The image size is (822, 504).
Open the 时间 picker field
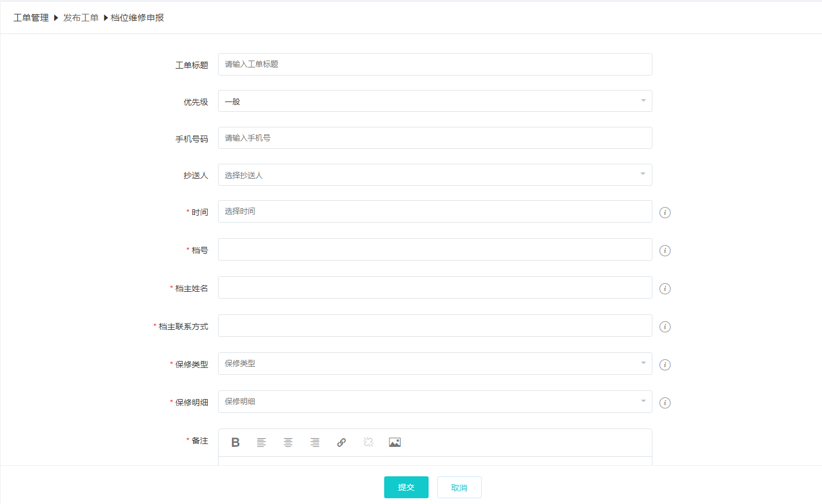coord(435,211)
